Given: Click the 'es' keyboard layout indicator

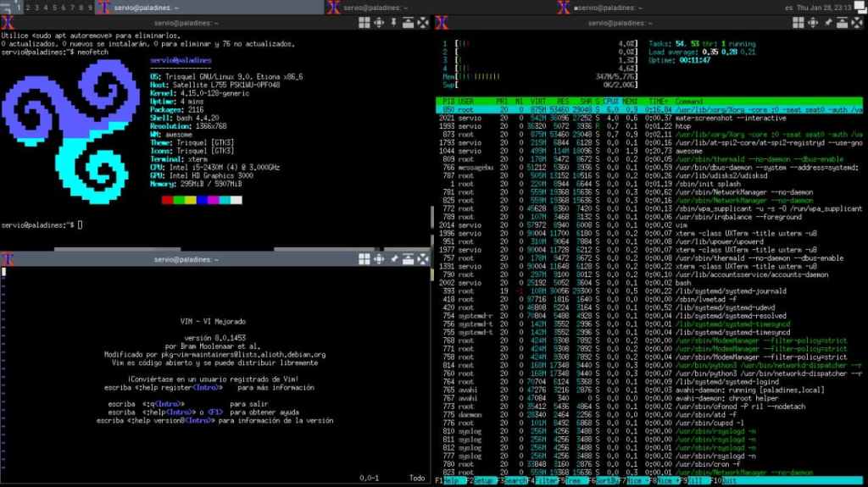Looking at the screenshot, I should (x=789, y=7).
